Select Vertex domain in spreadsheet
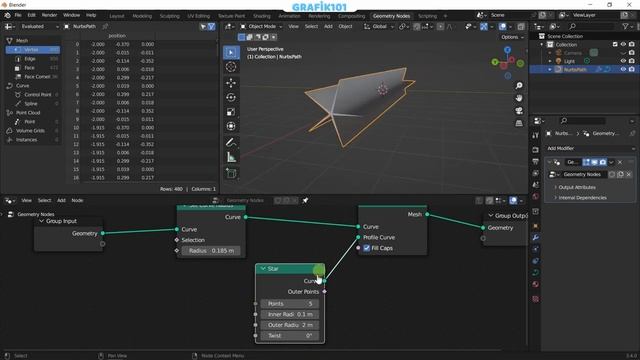 click(33, 50)
